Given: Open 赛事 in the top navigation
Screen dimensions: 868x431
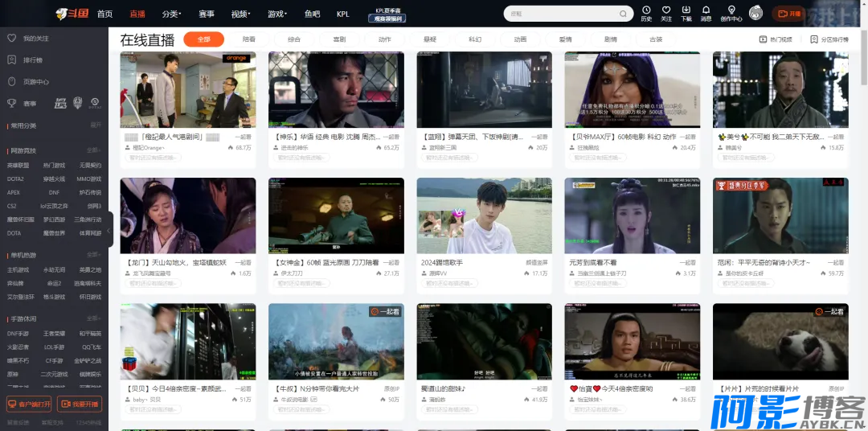Looking at the screenshot, I should tap(206, 14).
